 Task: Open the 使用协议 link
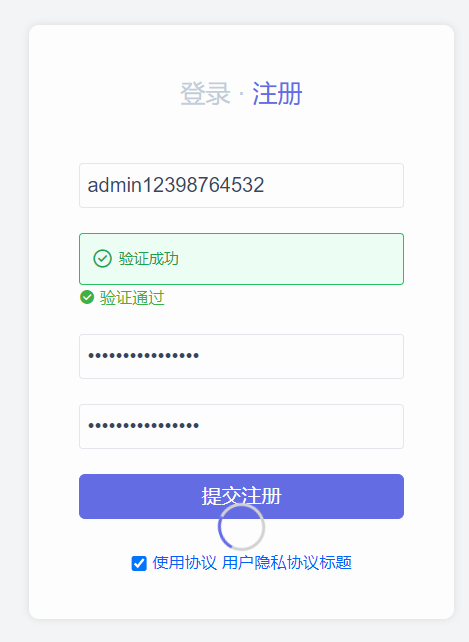[x=184, y=563]
